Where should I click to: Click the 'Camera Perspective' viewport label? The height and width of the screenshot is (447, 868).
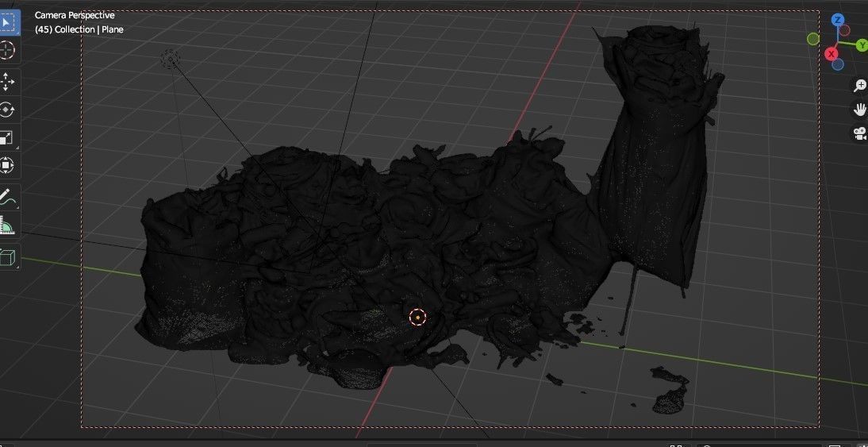[75, 16]
